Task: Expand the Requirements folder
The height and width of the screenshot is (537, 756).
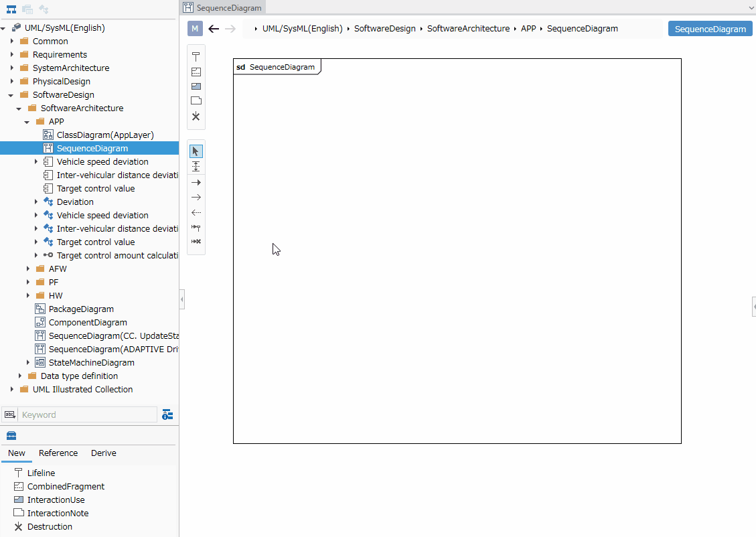Action: [12, 54]
